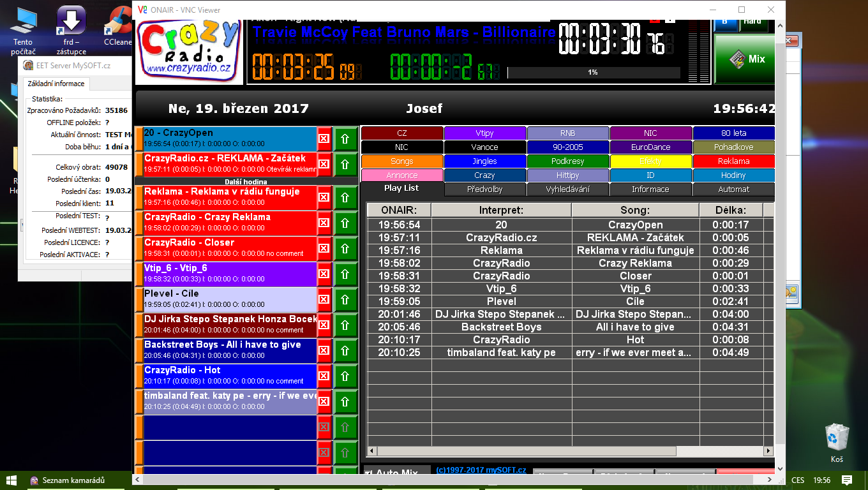The height and width of the screenshot is (490, 868).
Task: Sort by the Interpret: column header
Action: tap(501, 210)
